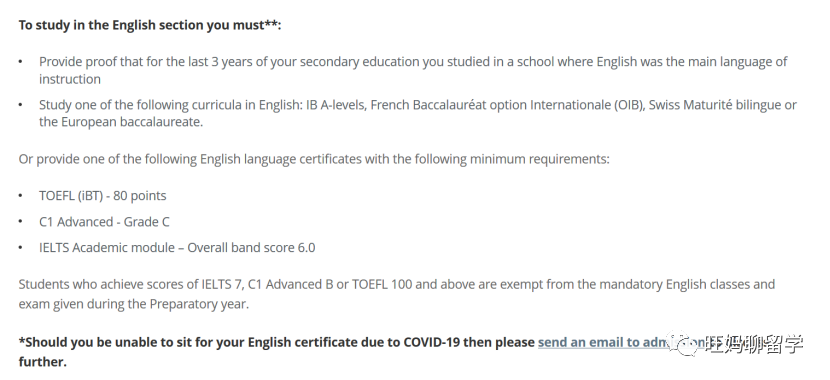Click the bullet dot beside C1 Advanced
Screen dimensions: 830x380
[x=21, y=222]
